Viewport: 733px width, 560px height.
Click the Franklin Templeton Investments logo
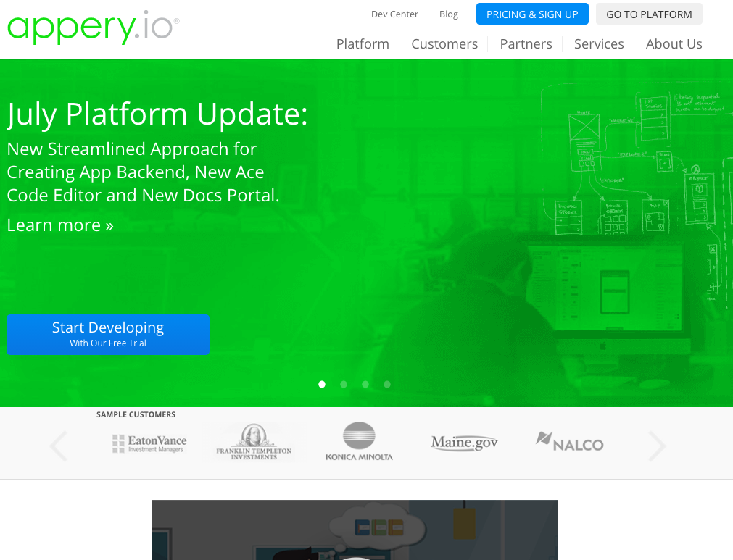point(254,443)
